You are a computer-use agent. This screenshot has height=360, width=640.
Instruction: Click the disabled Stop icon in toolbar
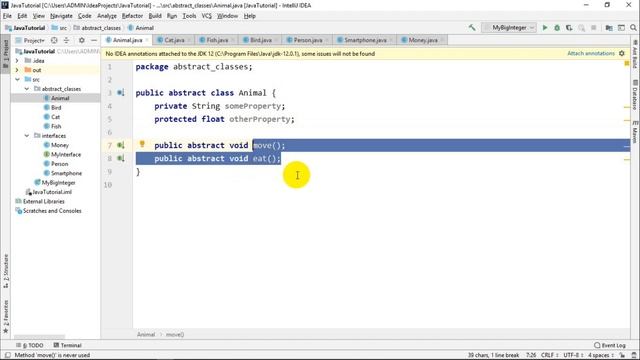[593, 28]
